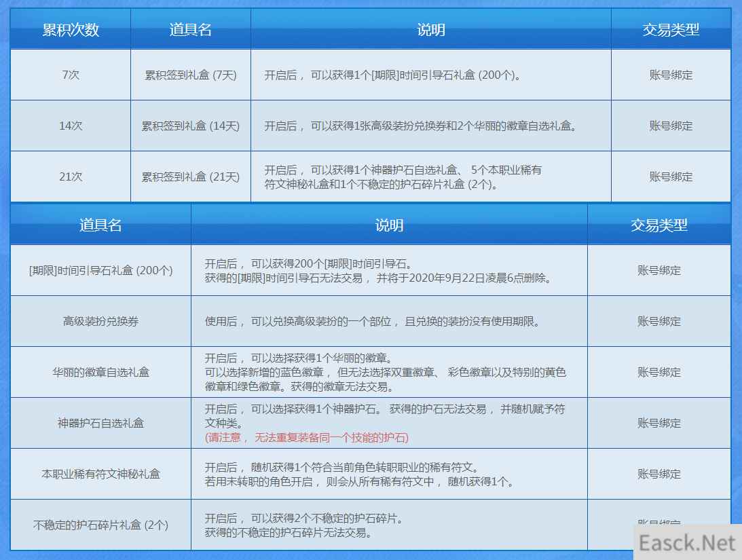Click 账号绑定 in the 高级装扮兑换券 row
This screenshot has height=560, width=742.
coord(658,321)
